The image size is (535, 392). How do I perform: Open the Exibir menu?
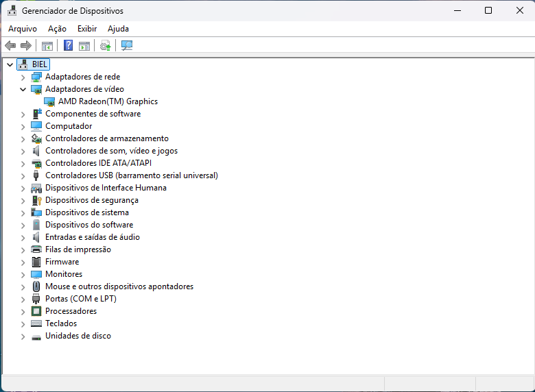(87, 29)
